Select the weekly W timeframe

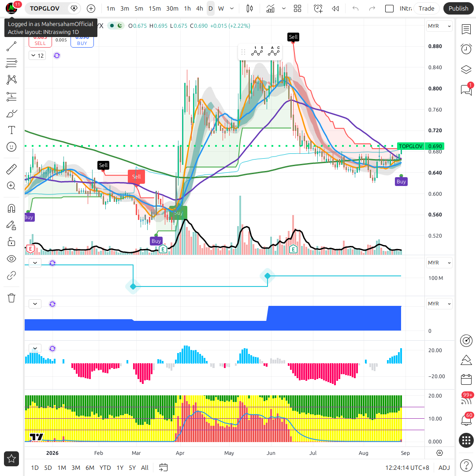[x=221, y=8]
